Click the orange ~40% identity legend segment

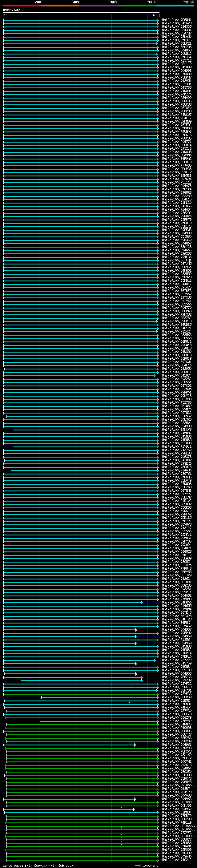pos(60,6)
